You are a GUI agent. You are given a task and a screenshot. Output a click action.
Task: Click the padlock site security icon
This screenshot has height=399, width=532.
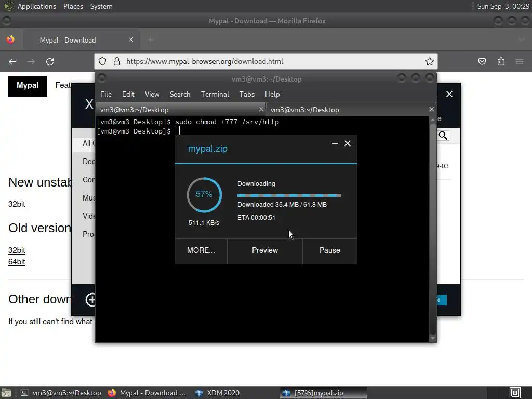click(x=117, y=61)
